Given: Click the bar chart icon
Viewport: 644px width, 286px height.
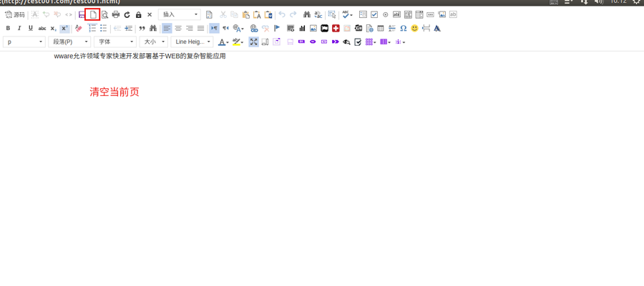Looking at the screenshot, I should (302, 29).
